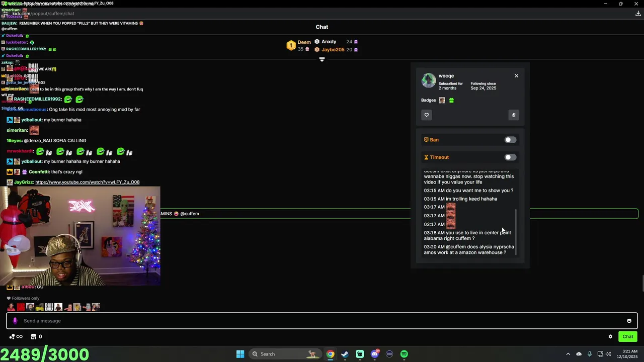Click Anxdy in gift leaderboard
The height and width of the screenshot is (362, 644).
[329, 42]
